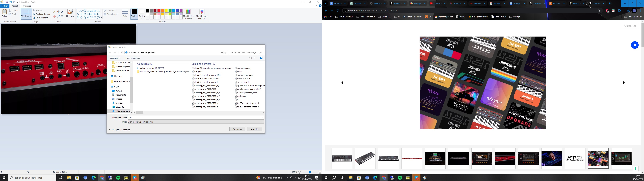Select file fantom-6-ex-hd-12-207772

pos(150,68)
